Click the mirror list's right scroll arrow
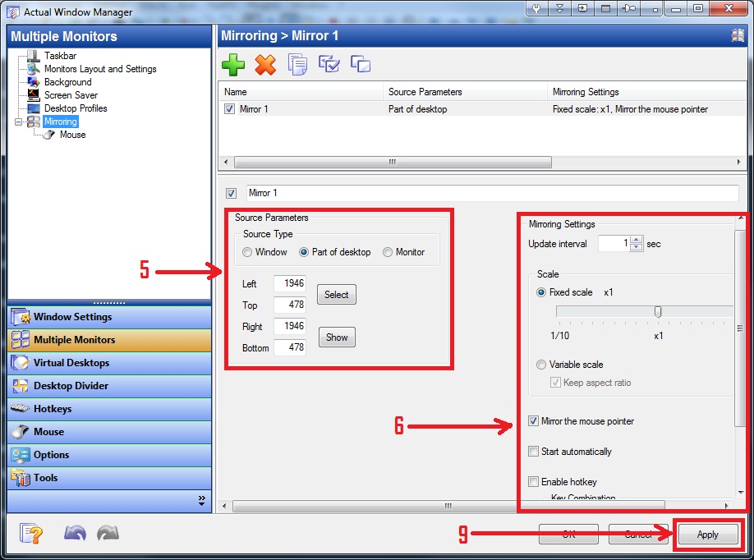754x560 pixels. point(738,162)
